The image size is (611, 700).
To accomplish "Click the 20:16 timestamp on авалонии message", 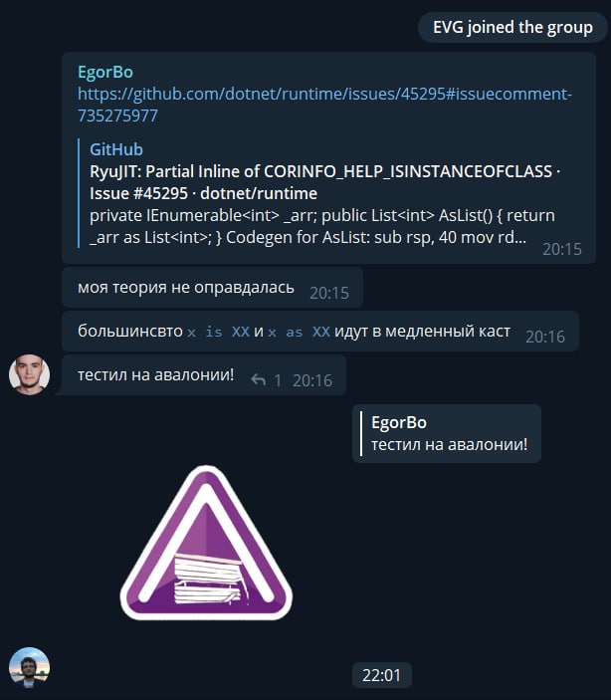I will (x=312, y=380).
